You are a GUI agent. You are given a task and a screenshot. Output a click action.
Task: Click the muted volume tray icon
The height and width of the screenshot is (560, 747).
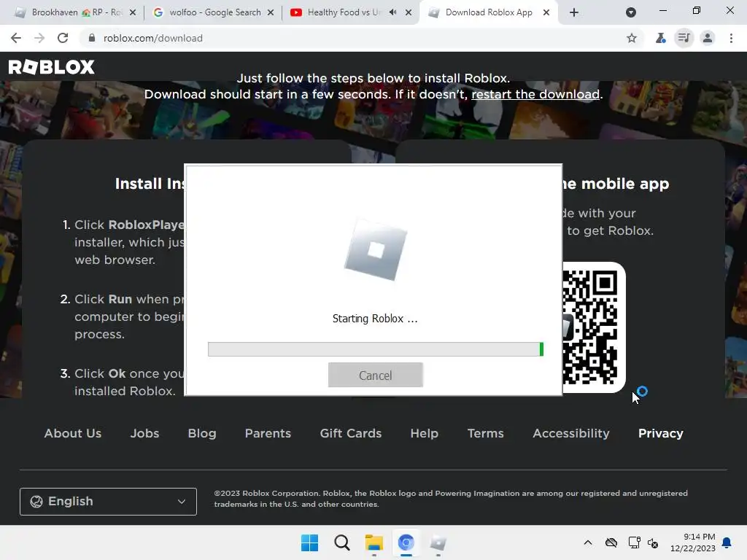click(653, 542)
